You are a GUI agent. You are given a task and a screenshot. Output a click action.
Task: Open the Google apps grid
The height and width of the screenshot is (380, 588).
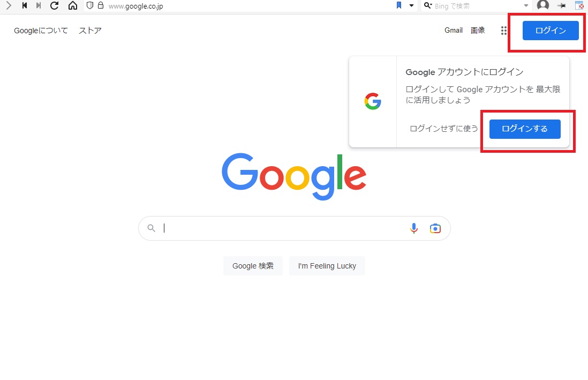click(x=504, y=31)
